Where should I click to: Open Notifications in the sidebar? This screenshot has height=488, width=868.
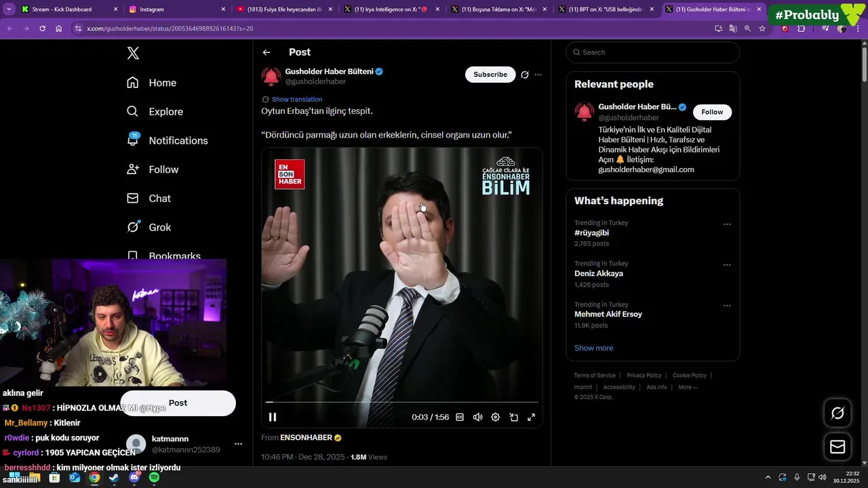[x=167, y=140]
